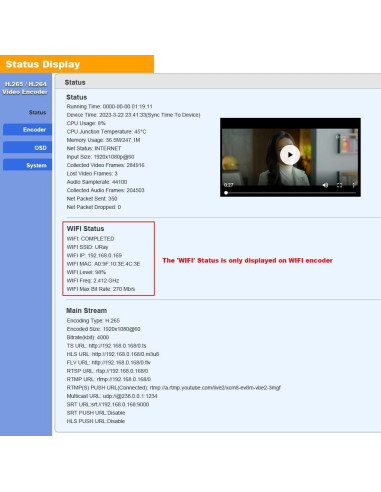The width and height of the screenshot is (381, 492).
Task: Select the Net Packet Sent: 350 row
Action: (92, 199)
